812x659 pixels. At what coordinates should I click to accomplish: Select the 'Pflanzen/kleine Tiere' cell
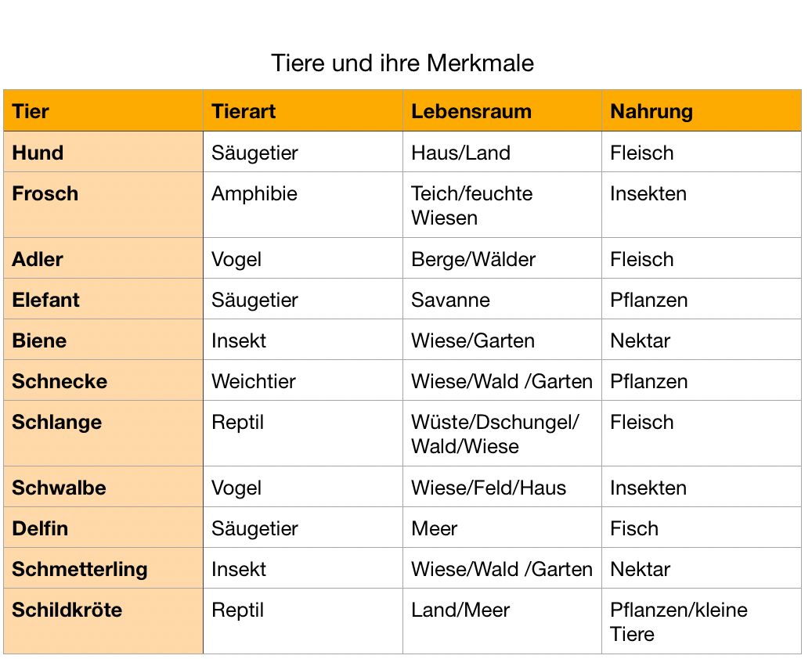[701, 621]
